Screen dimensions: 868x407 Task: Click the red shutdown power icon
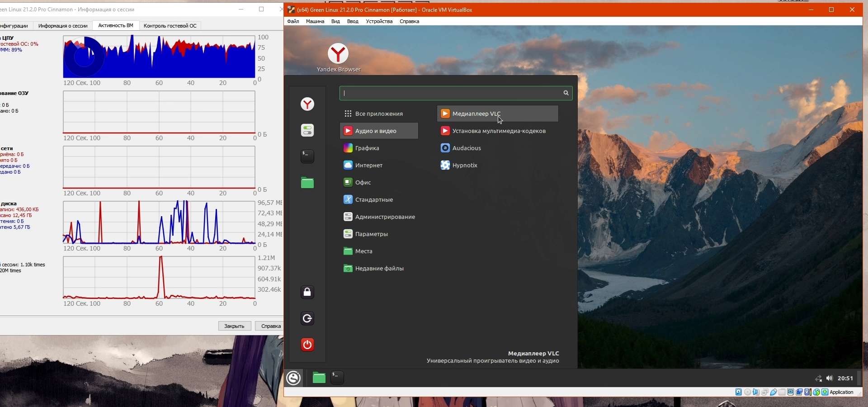click(307, 345)
